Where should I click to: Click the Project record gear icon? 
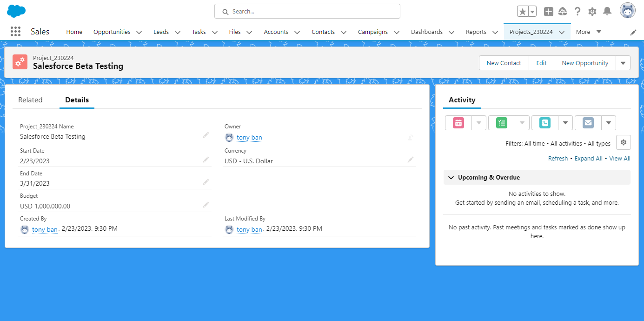[x=20, y=62]
